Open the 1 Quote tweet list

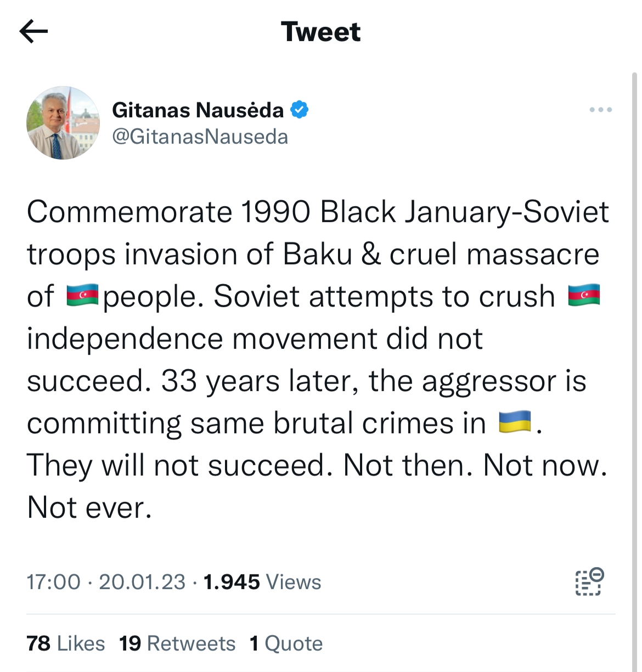286,643
